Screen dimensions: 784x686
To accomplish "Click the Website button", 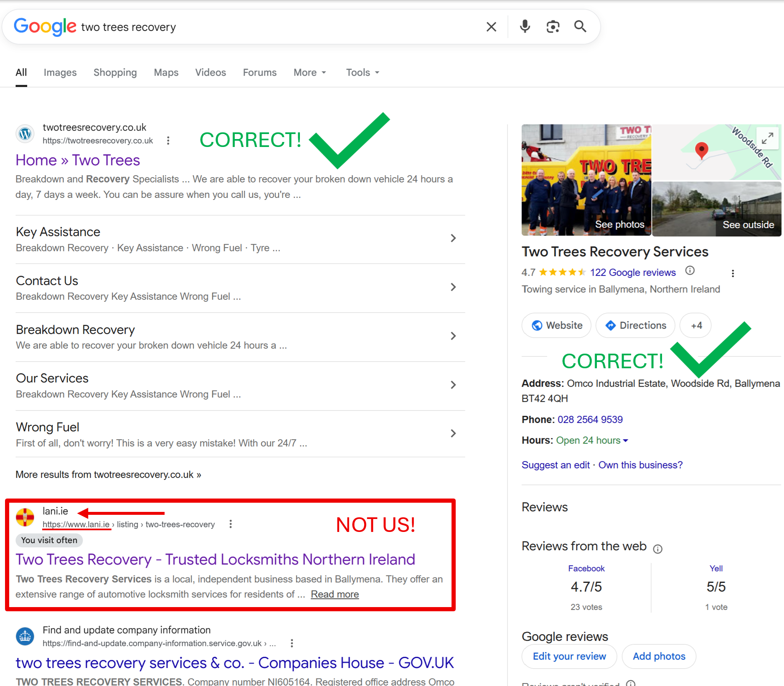I will [x=556, y=326].
